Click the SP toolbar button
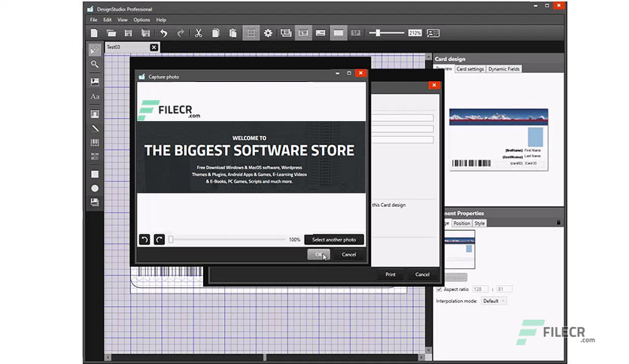 pyautogui.click(x=355, y=33)
